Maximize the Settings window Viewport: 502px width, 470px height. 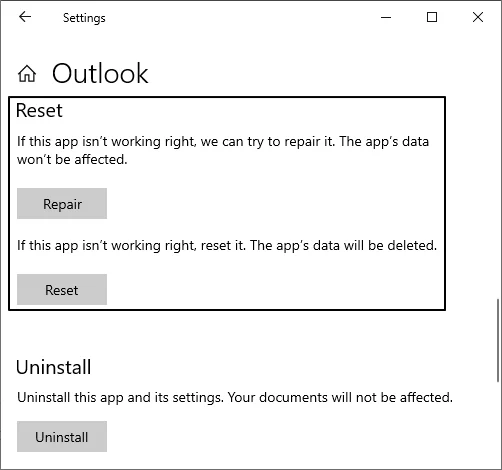[x=432, y=17]
